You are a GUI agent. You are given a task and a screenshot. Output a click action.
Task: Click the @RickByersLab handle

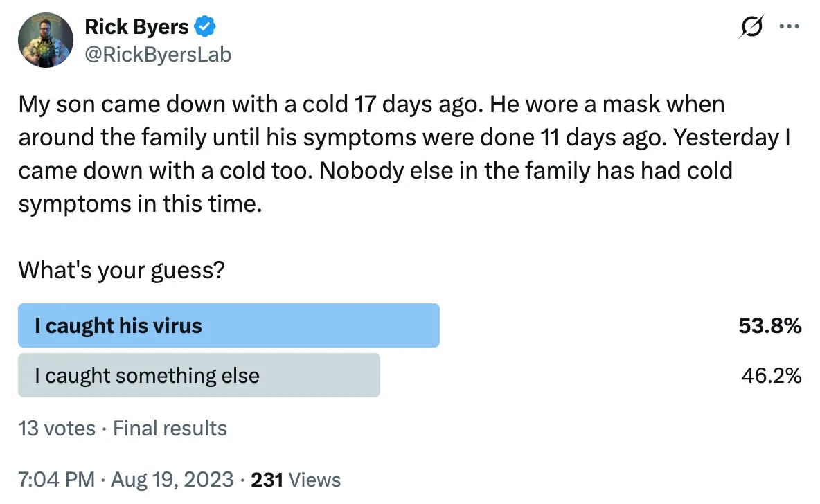159,54
